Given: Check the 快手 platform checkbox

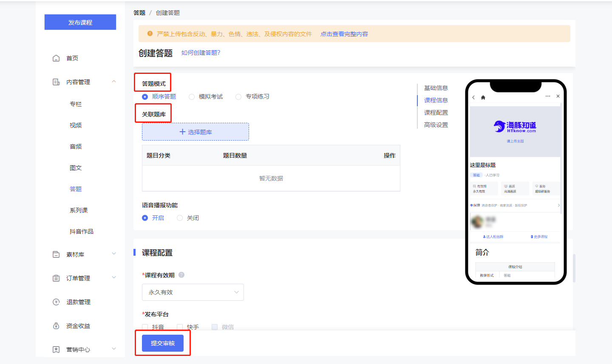Looking at the screenshot, I should pyautogui.click(x=180, y=327).
